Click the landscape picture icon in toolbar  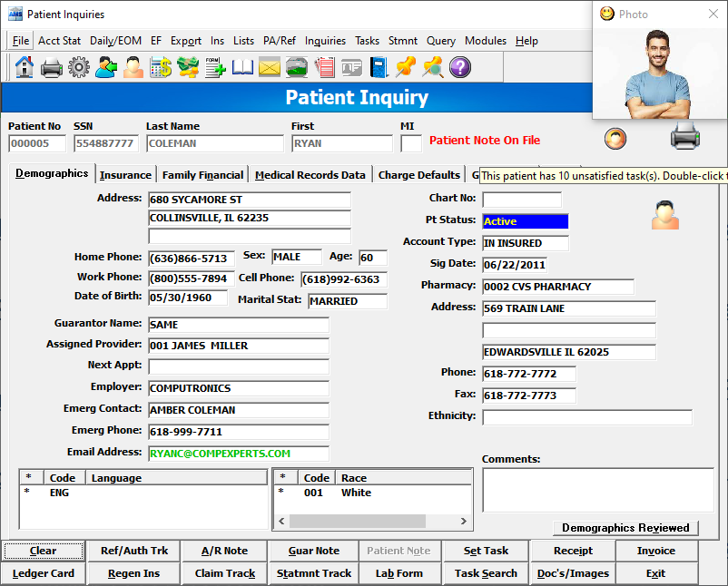297,68
